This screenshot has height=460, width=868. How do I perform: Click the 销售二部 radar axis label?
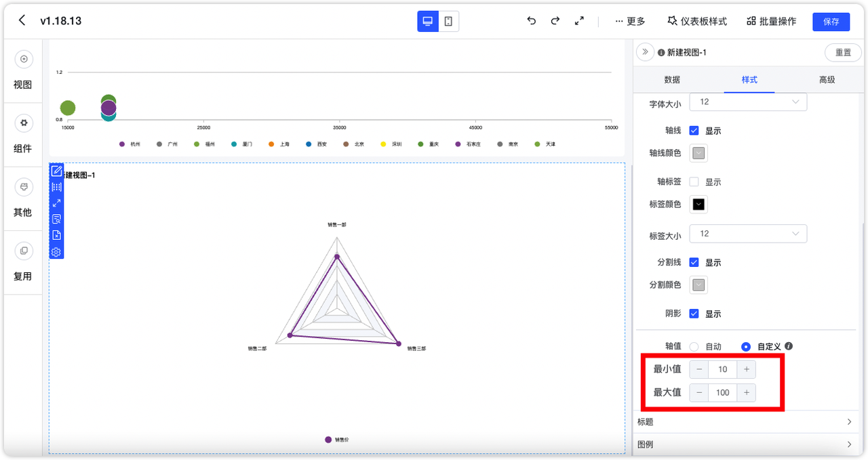[257, 348]
